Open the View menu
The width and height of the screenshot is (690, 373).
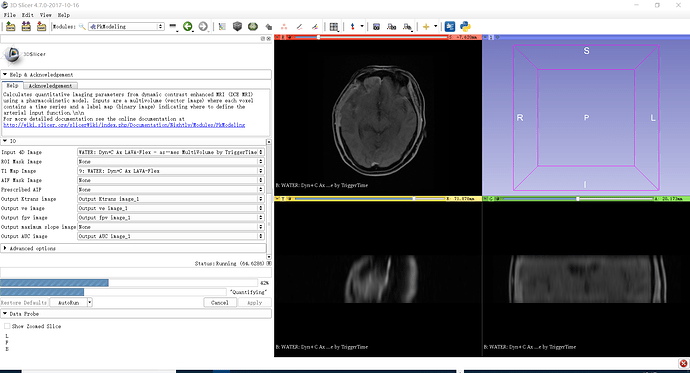pos(46,15)
